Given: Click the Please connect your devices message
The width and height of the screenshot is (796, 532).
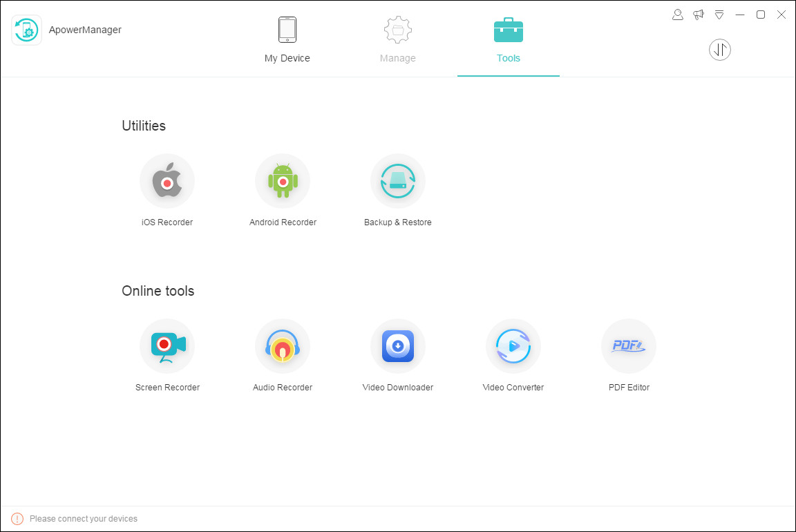Looking at the screenshot, I should [83, 519].
